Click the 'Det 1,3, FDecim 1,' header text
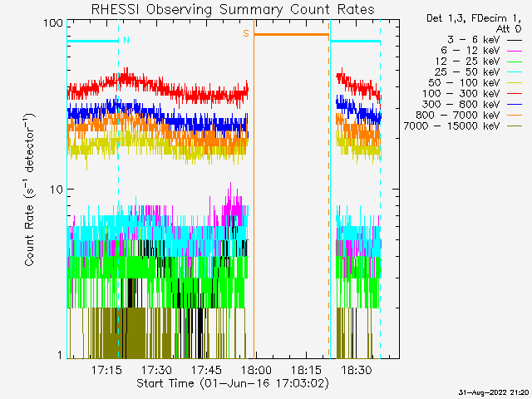Image resolution: width=532 pixels, height=399 pixels. [474, 18]
